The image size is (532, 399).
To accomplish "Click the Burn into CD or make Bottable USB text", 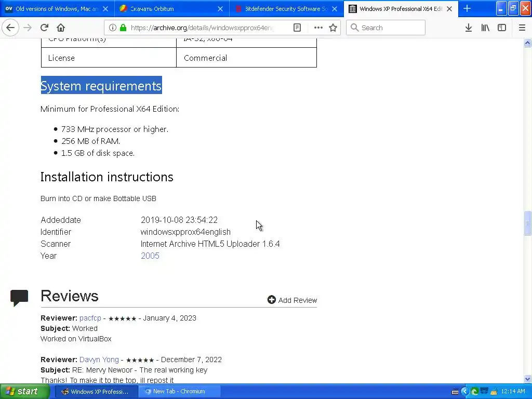I will pos(98,198).
